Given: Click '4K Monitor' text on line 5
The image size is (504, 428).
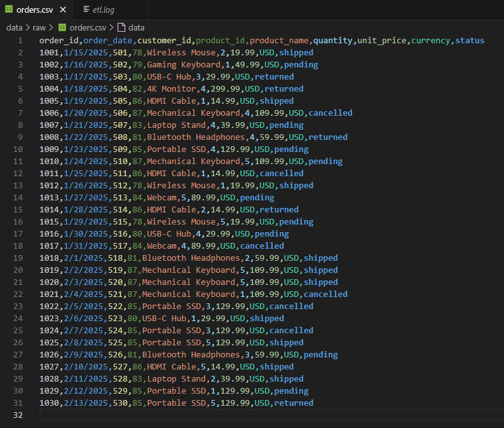Looking at the screenshot, I should tap(171, 89).
